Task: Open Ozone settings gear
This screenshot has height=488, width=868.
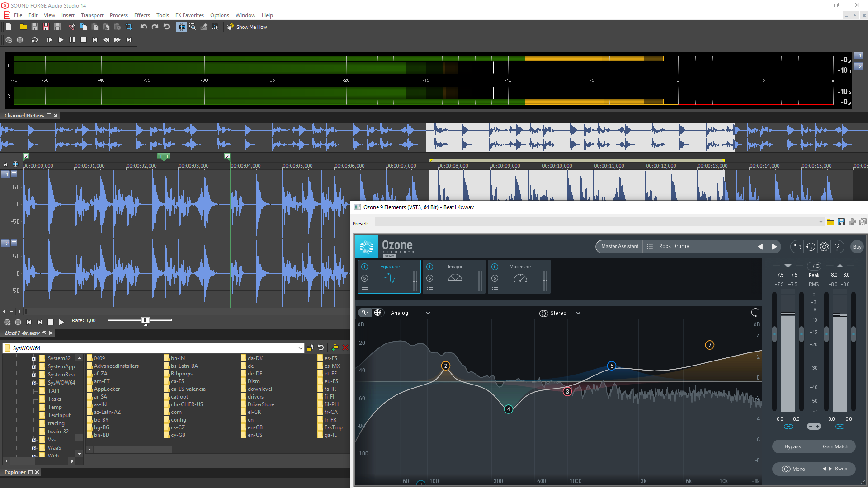Action: coord(824,247)
